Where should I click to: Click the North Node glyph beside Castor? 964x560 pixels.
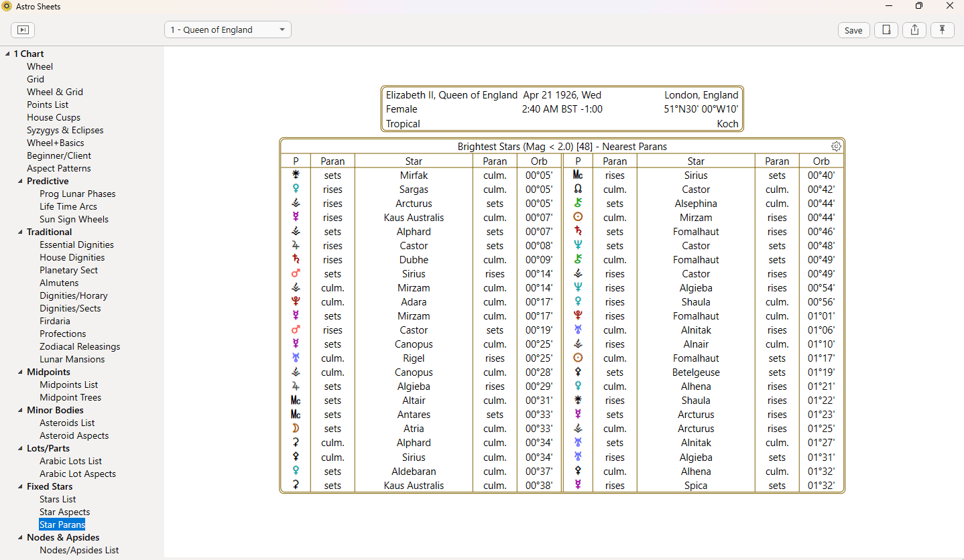coord(578,190)
